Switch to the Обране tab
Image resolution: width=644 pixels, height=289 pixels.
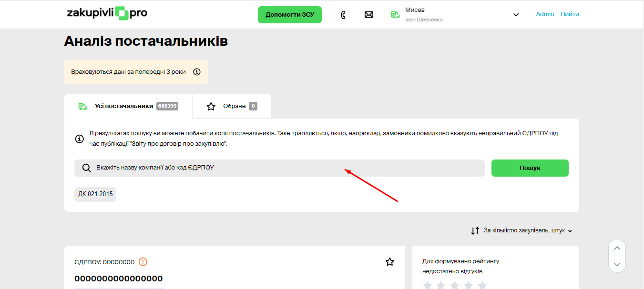pos(232,106)
